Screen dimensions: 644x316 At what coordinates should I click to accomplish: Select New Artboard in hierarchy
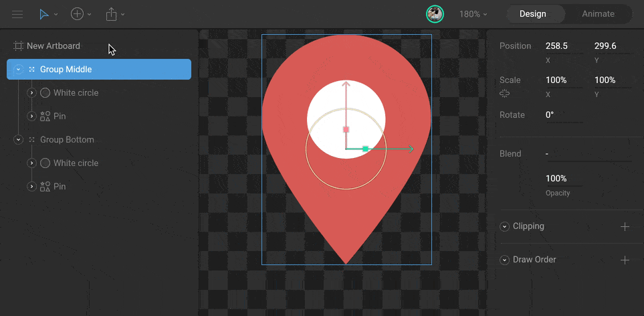pyautogui.click(x=53, y=46)
